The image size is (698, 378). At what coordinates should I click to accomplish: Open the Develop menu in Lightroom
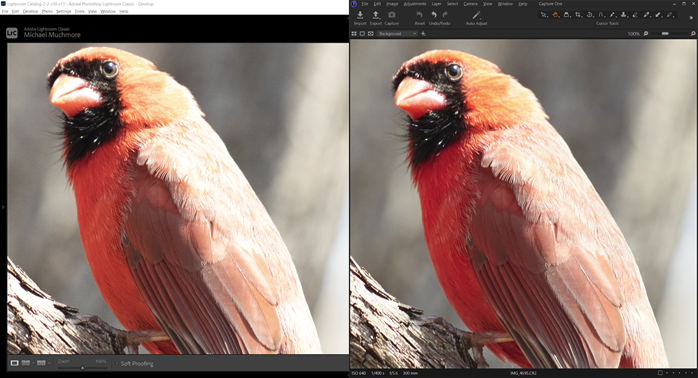30,11
